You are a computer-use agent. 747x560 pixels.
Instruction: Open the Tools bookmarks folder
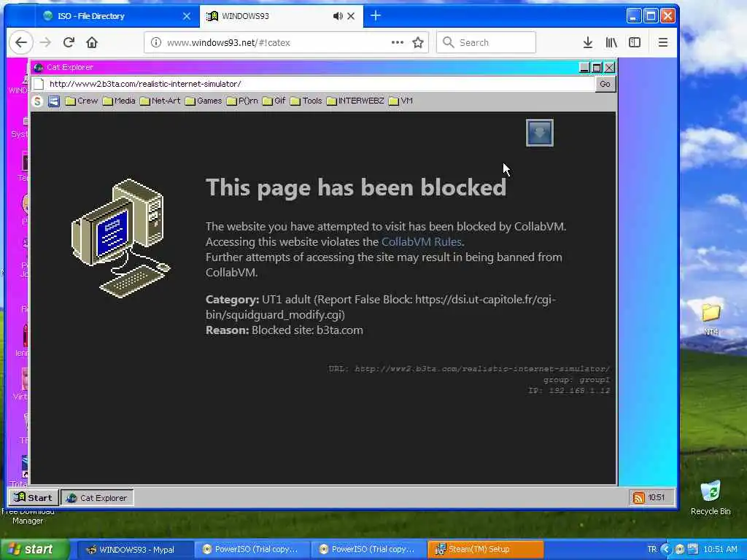point(306,101)
